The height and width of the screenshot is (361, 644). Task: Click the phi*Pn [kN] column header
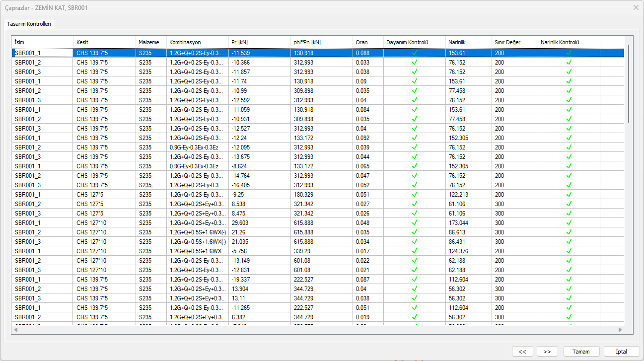point(321,42)
